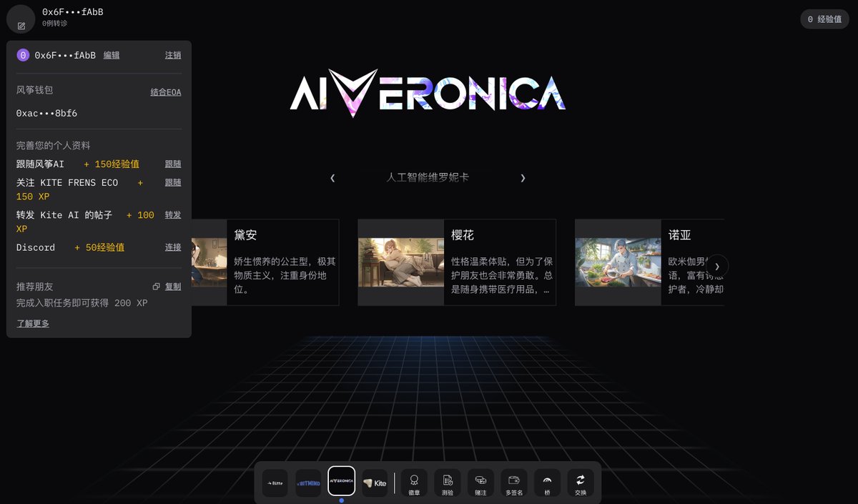858x504 pixels.
Task: Click the 编辑 edit link
Action: (x=112, y=55)
